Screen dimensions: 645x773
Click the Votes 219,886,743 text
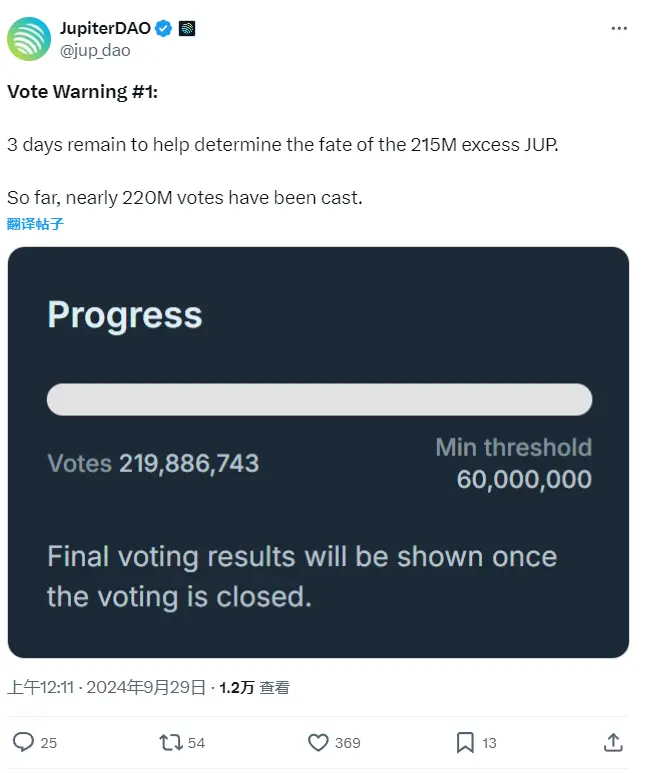pyautogui.click(x=153, y=463)
